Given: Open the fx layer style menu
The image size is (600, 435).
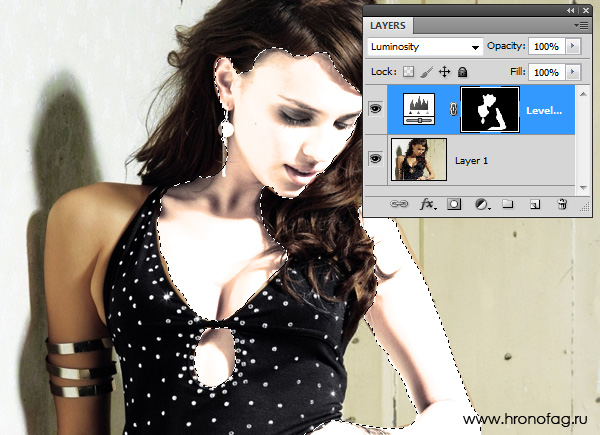Looking at the screenshot, I should (x=428, y=204).
